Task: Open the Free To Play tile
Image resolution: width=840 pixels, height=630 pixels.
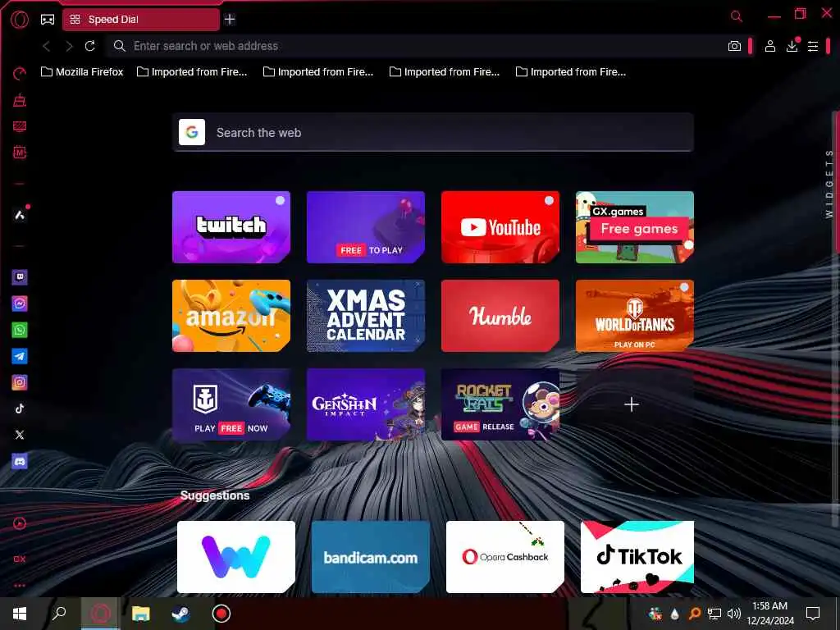Action: (365, 227)
